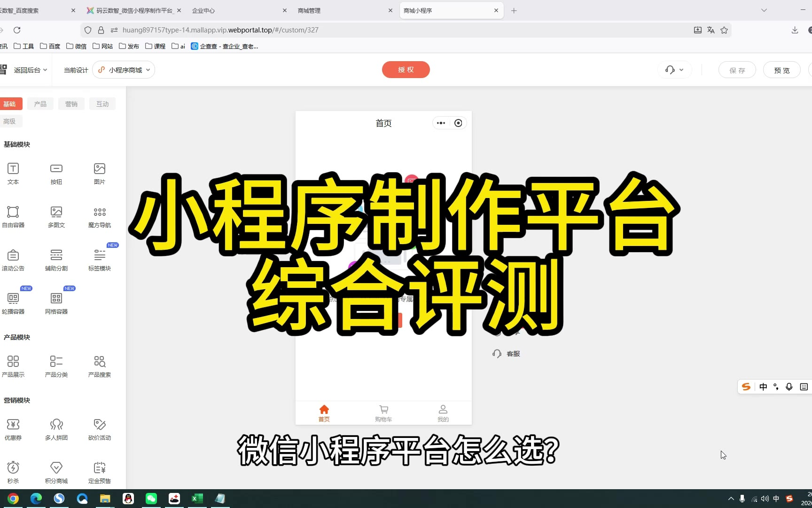Viewport: 812px width, 508px height.
Task: Toggle Sogou input 中 language mode
Action: pyautogui.click(x=763, y=387)
